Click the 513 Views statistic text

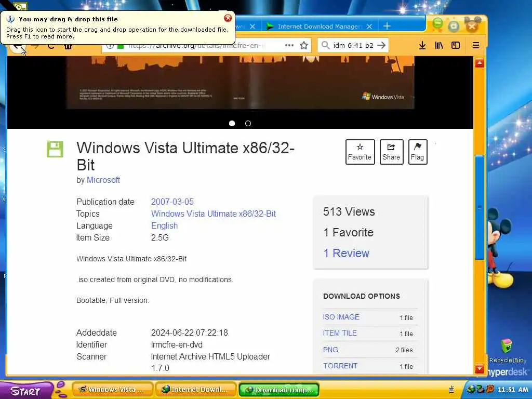(x=349, y=212)
